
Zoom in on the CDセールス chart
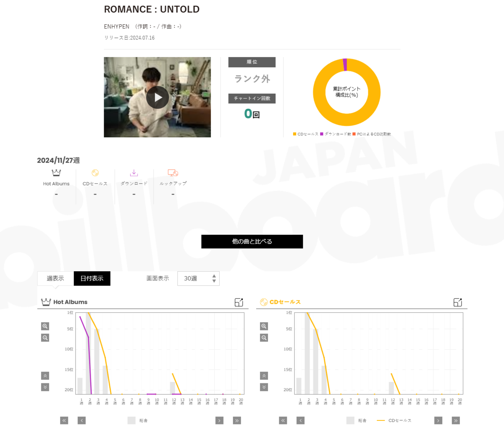point(264,326)
